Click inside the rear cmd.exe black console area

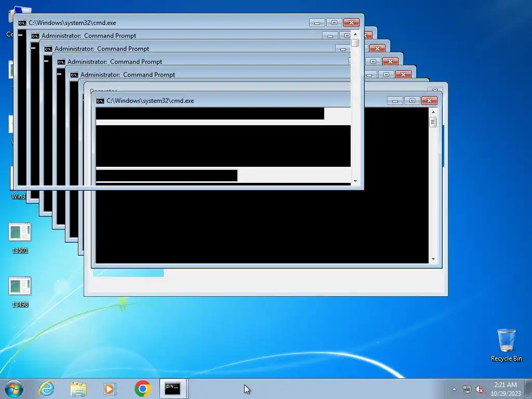pyautogui.click(x=261, y=224)
